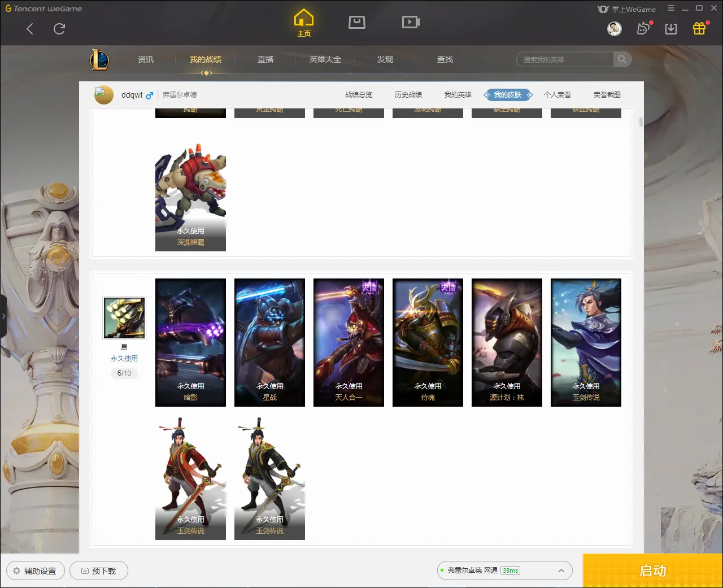This screenshot has width=723, height=588.
Task: Open the user avatar in the top right
Action: tap(615, 28)
